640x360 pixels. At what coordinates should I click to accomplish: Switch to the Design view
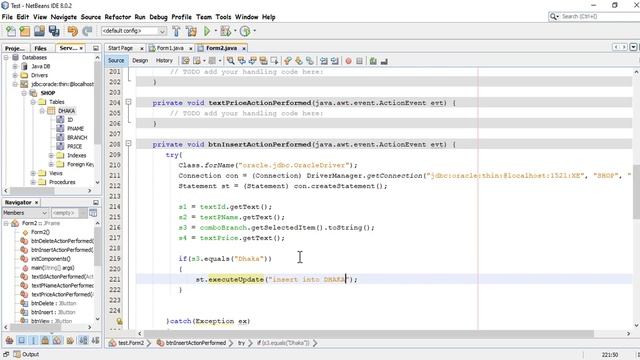point(140,60)
